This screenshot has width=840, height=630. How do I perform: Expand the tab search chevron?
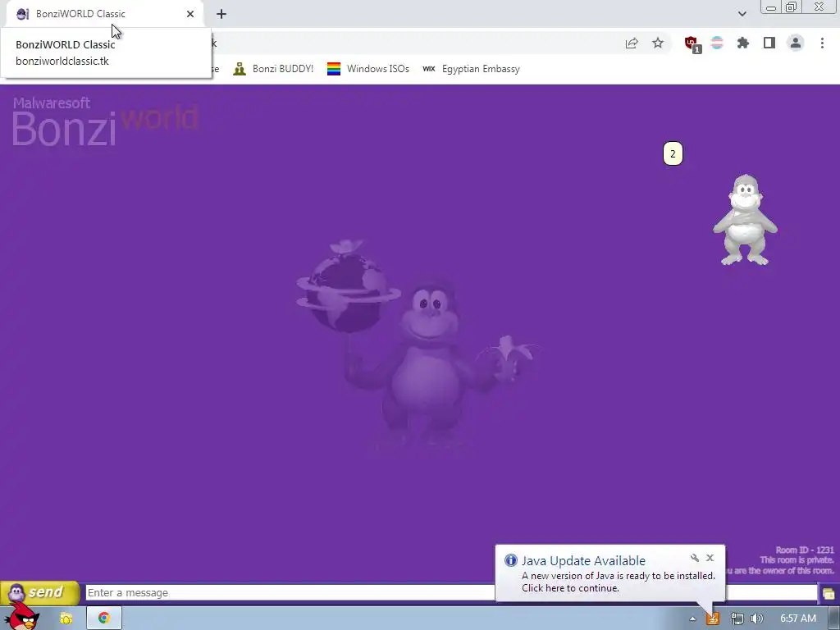(x=742, y=14)
